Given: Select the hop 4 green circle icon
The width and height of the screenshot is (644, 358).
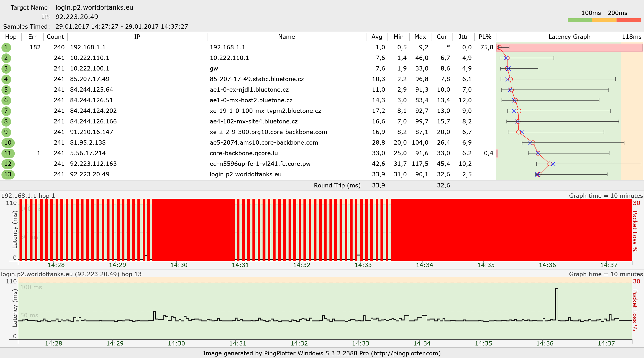Looking at the screenshot, I should coord(6,79).
